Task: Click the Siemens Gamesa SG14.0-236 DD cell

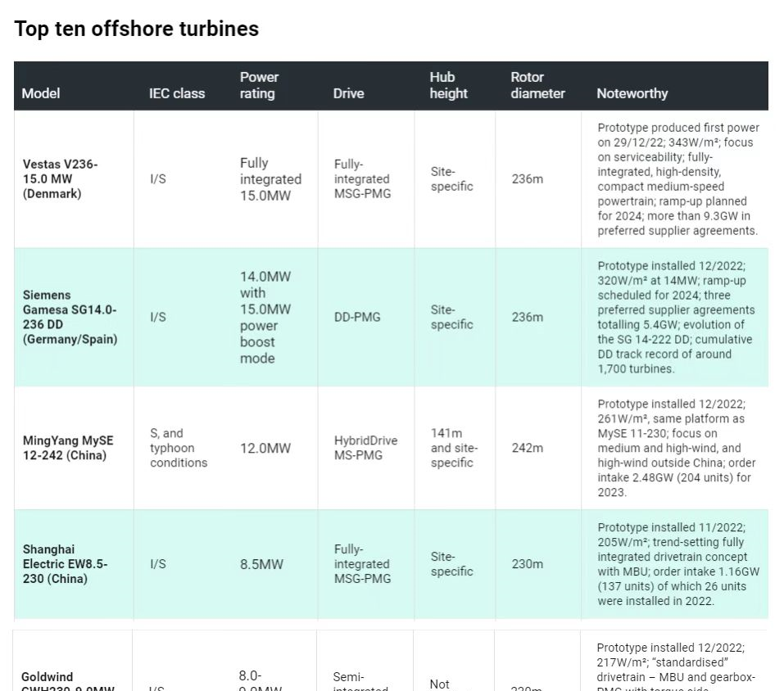Action: point(70,317)
